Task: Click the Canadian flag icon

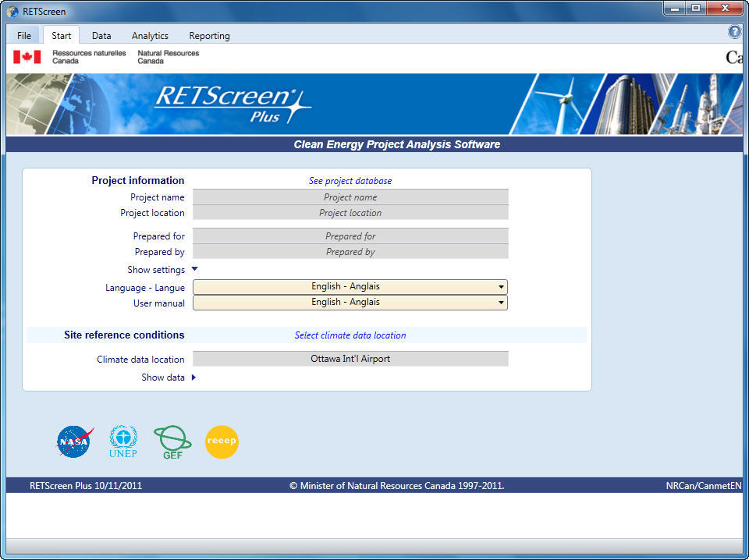Action: coord(27,57)
